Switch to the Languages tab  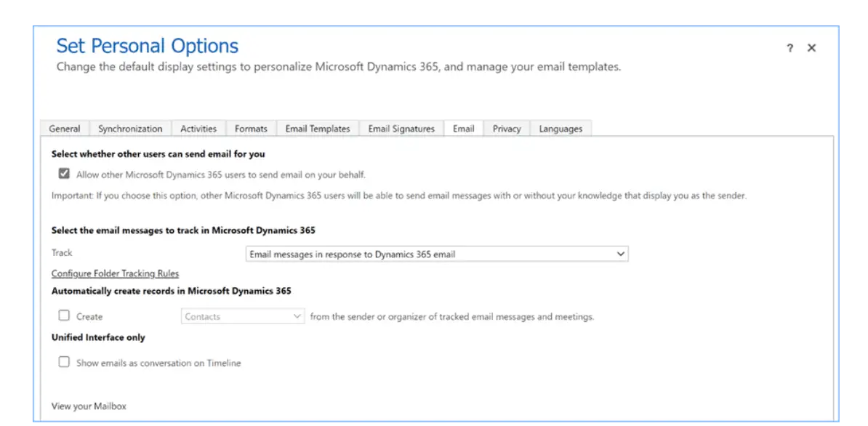coord(560,129)
